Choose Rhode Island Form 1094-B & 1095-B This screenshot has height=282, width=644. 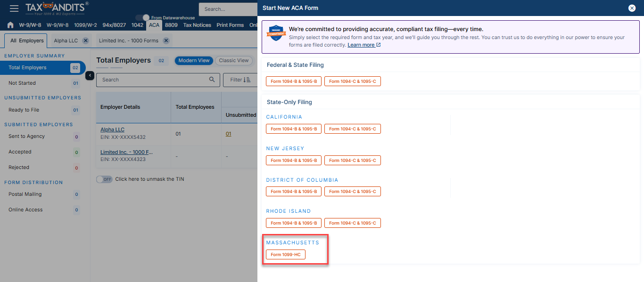(x=294, y=223)
